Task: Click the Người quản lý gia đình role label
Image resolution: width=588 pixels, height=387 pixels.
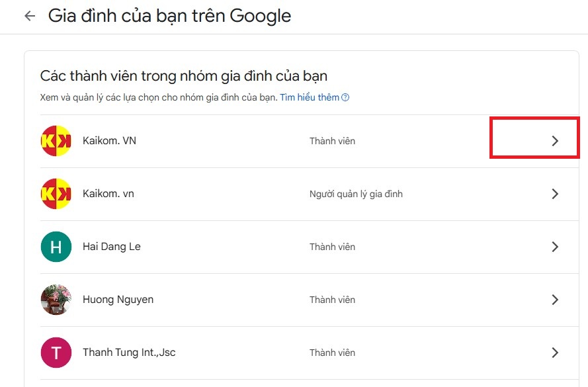Action: pyautogui.click(x=356, y=194)
